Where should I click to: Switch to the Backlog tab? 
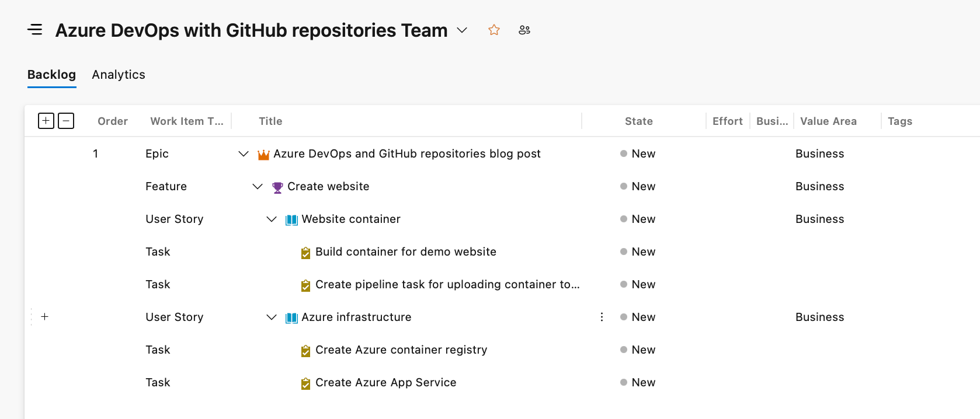[x=51, y=75]
